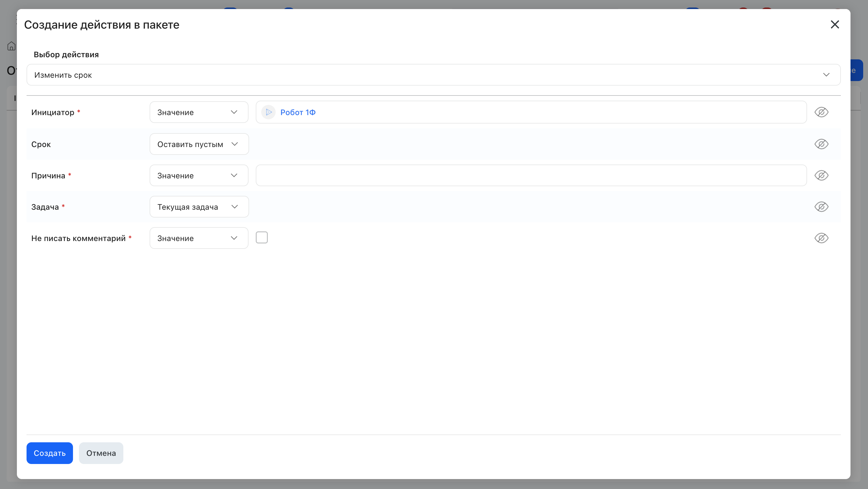Check the Не писать комментарий checkbox
Screen dimensions: 868x489
click(261, 238)
